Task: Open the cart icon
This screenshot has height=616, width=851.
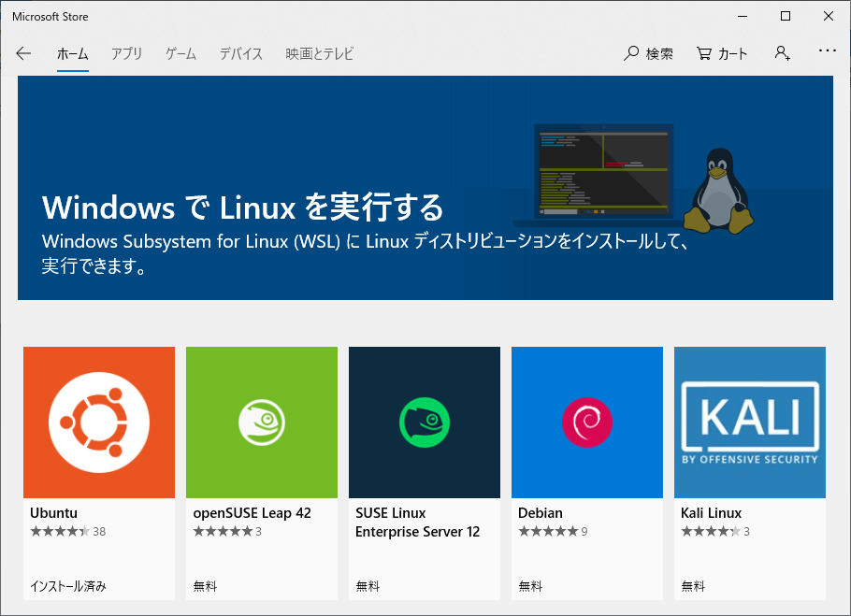Action: coord(704,53)
